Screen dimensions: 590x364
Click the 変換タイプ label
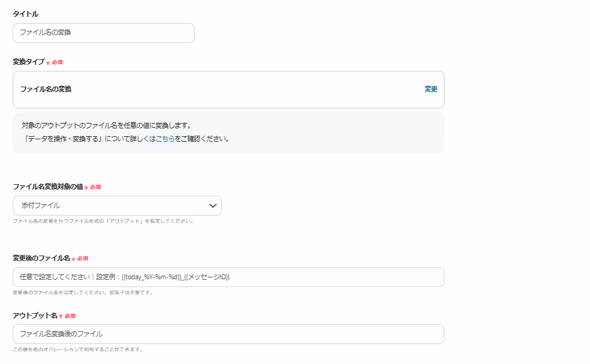pyautogui.click(x=28, y=62)
